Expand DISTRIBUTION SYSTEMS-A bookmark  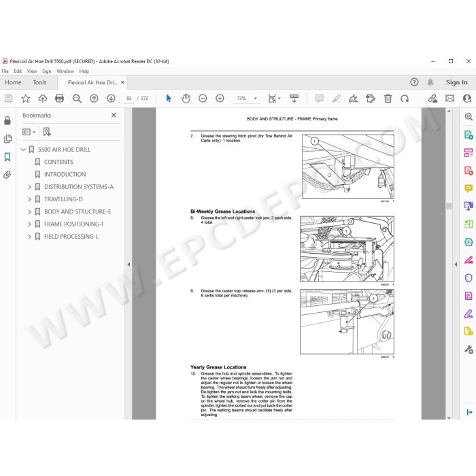pos(29,187)
